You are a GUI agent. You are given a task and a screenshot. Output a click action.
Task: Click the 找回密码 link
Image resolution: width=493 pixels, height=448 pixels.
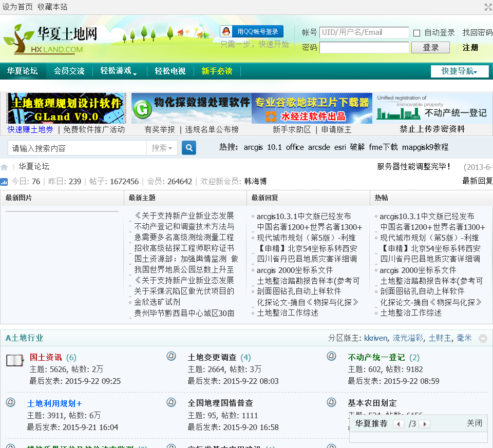(x=477, y=32)
